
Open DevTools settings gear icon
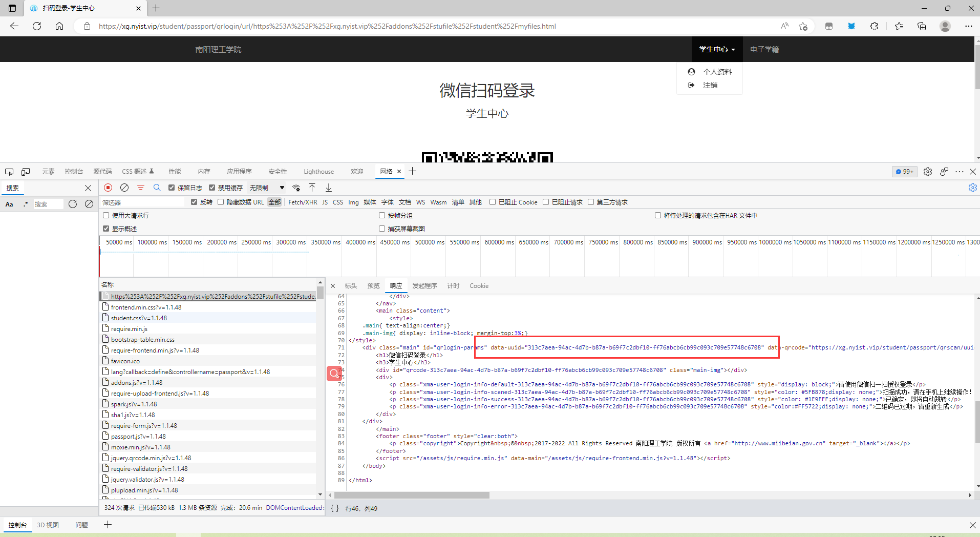pyautogui.click(x=928, y=172)
